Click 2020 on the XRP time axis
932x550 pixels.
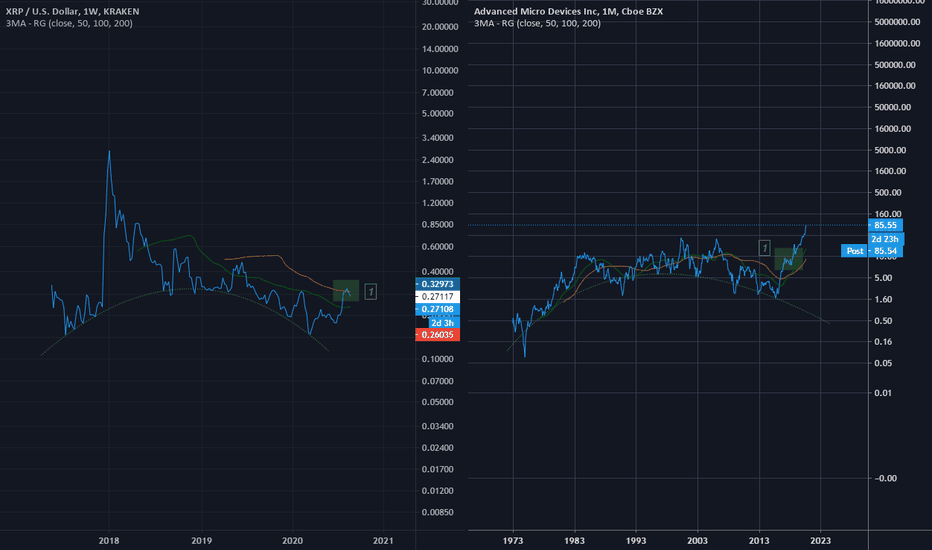coord(292,540)
